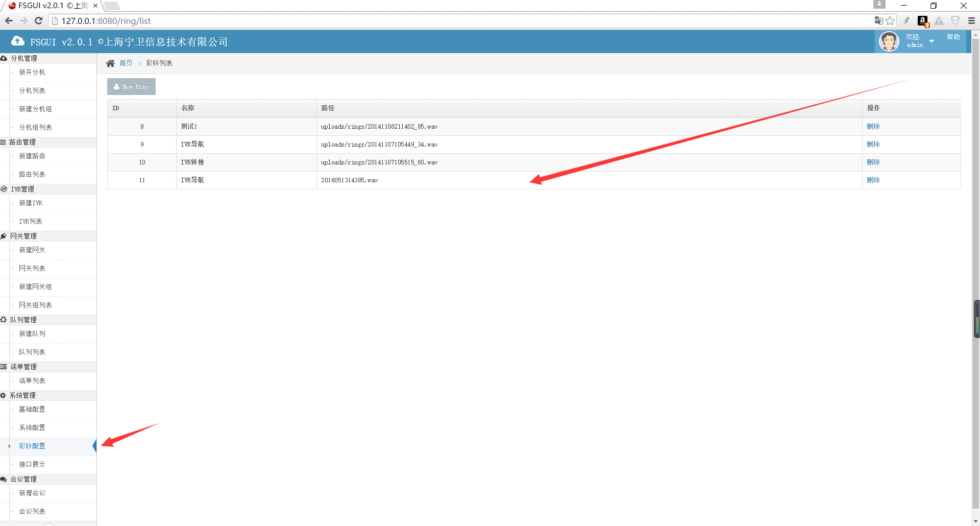Image resolution: width=980 pixels, height=526 pixels.
Task: Open the admin user dropdown caret
Action: point(932,41)
